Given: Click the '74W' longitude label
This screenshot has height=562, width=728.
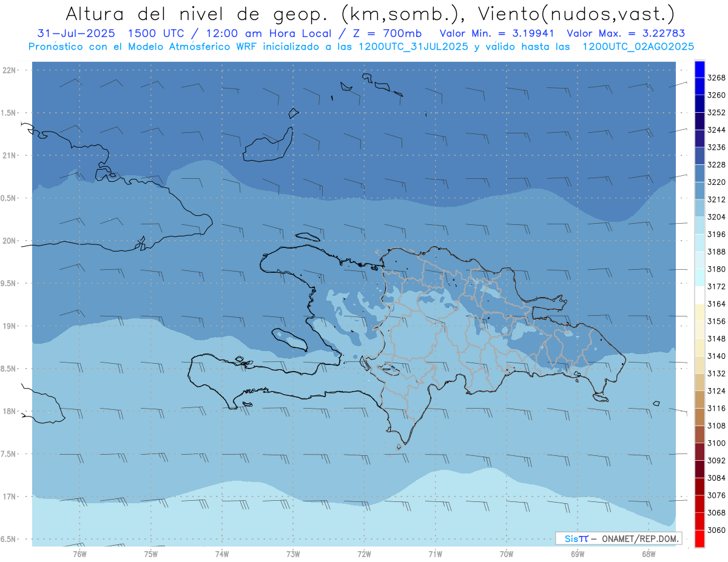Looking at the screenshot, I should coord(221,554).
